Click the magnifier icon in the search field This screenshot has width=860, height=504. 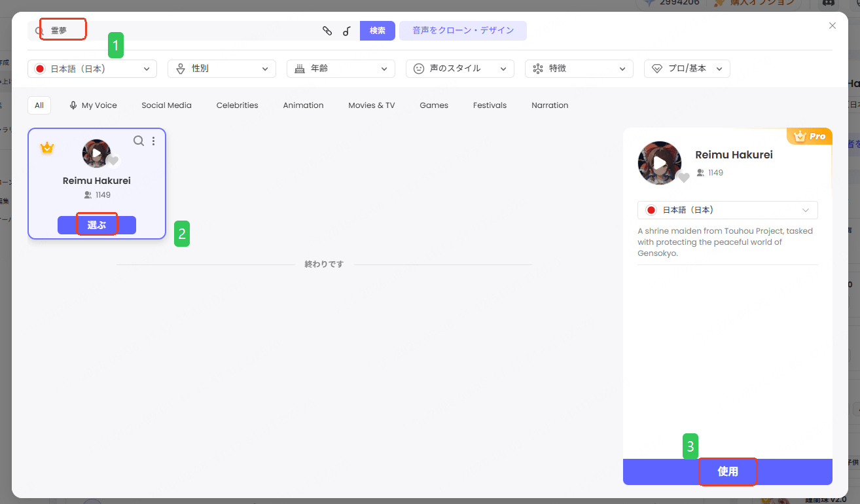coord(39,31)
